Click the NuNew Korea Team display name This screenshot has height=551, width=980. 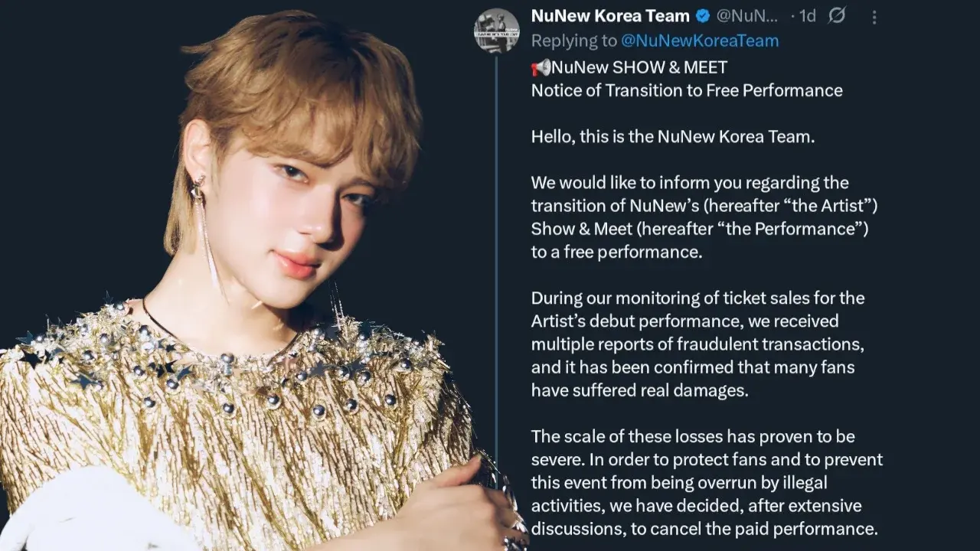click(x=610, y=16)
